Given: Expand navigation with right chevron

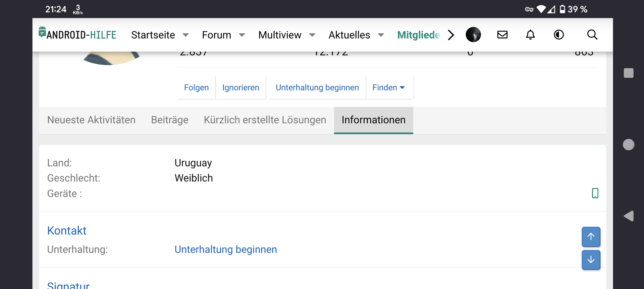Looking at the screenshot, I should pos(451,35).
